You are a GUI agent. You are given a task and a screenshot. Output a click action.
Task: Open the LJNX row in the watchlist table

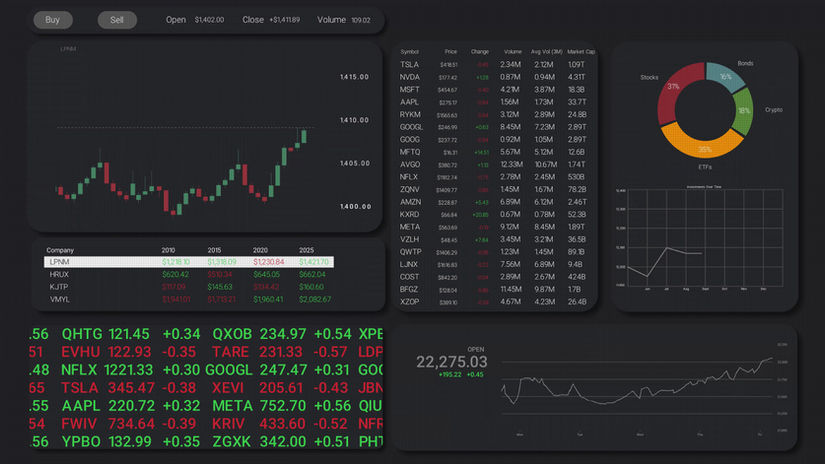pos(495,265)
